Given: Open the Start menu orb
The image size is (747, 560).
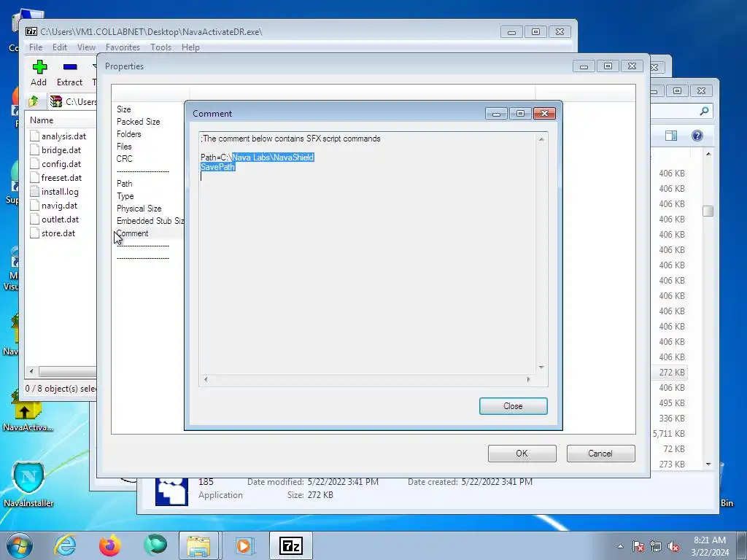Looking at the screenshot, I should [x=20, y=545].
